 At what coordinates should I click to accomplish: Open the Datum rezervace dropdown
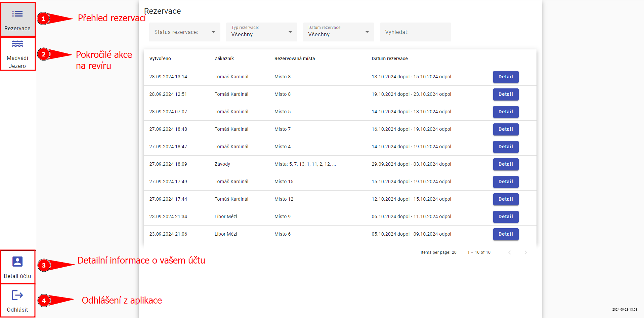338,32
